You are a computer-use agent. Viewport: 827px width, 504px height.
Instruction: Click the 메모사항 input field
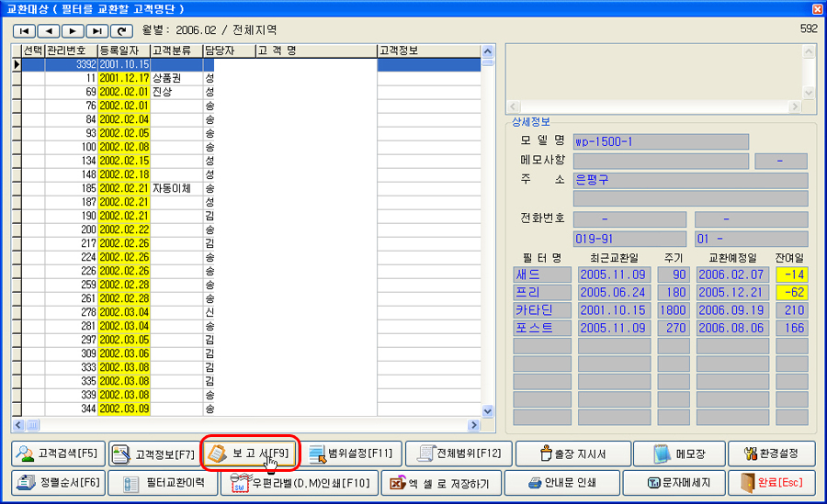click(661, 161)
